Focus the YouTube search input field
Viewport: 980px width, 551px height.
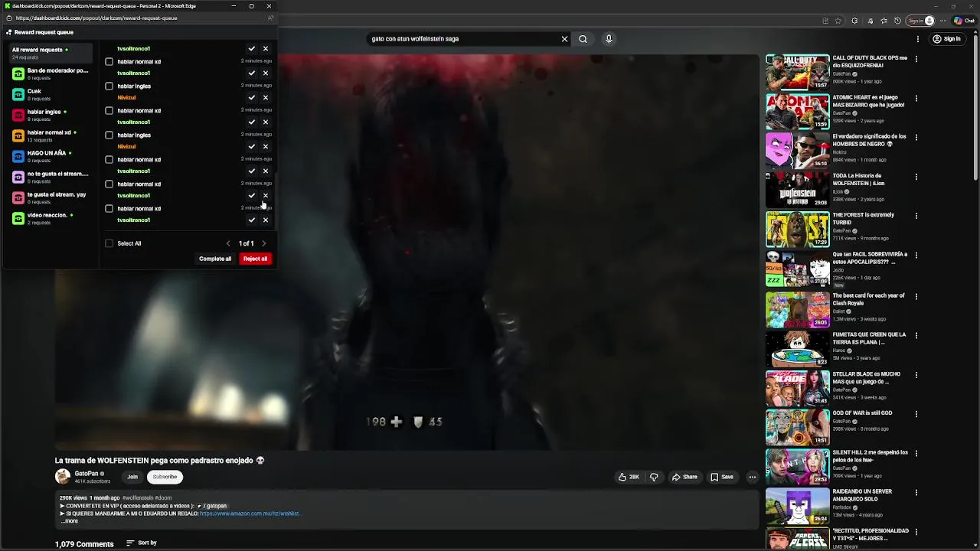coord(463,39)
